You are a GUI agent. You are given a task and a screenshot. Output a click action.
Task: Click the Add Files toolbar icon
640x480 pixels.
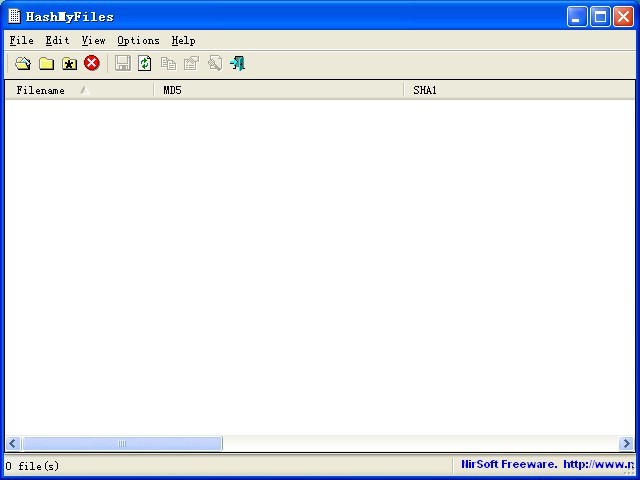(23, 64)
